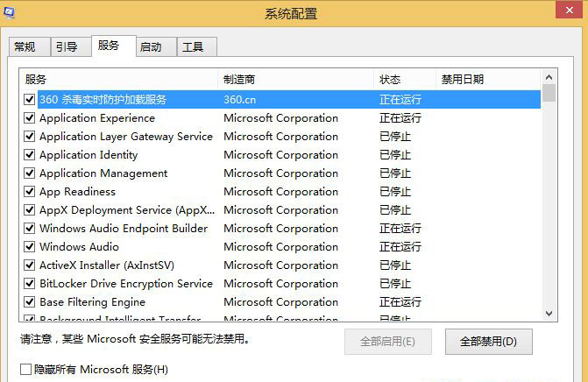Screen dimensions: 588x382
Task: Select the Application Management service name
Action: click(x=104, y=173)
